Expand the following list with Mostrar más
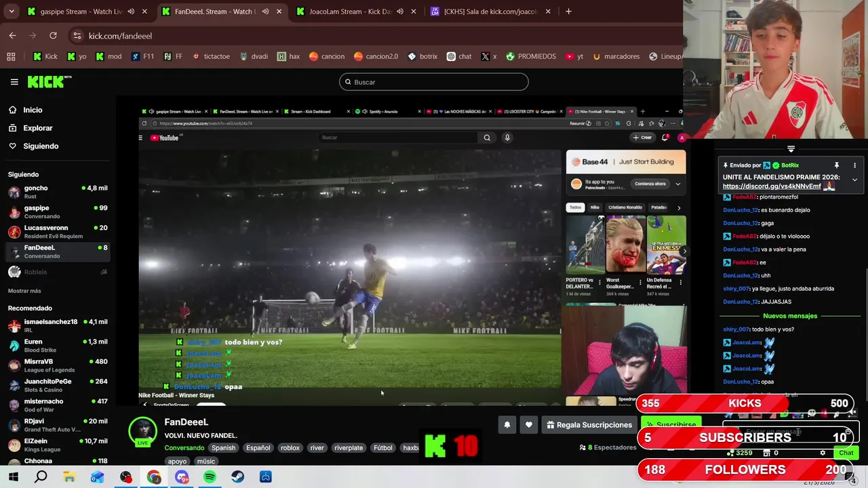The image size is (868, 488). point(24,291)
